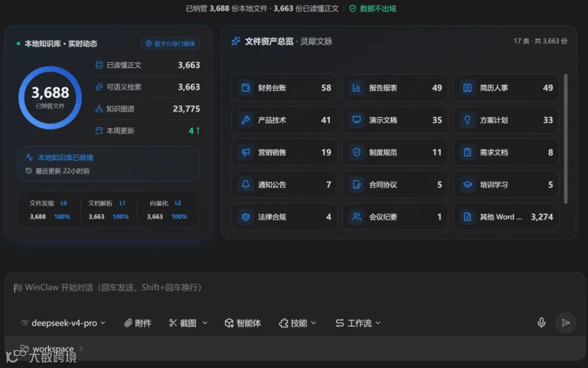Click the 文件发现 L0 stage label
Viewport: 588px width, 368px height.
coord(48,203)
